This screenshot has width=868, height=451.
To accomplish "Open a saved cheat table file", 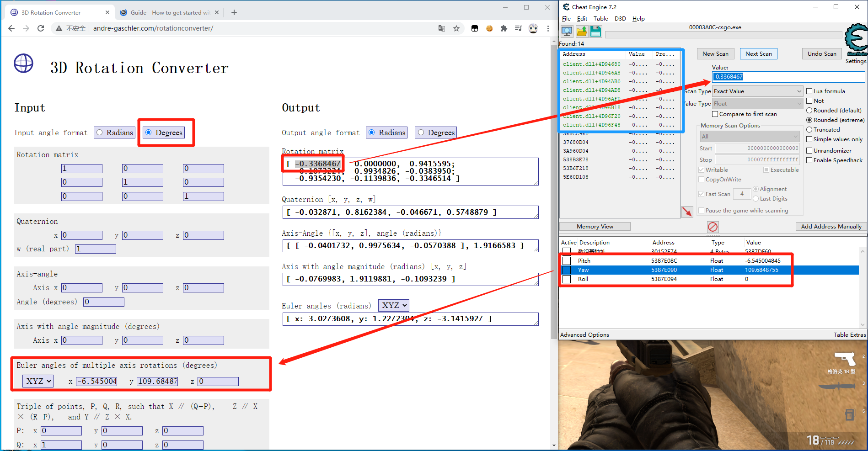I will pyautogui.click(x=581, y=31).
